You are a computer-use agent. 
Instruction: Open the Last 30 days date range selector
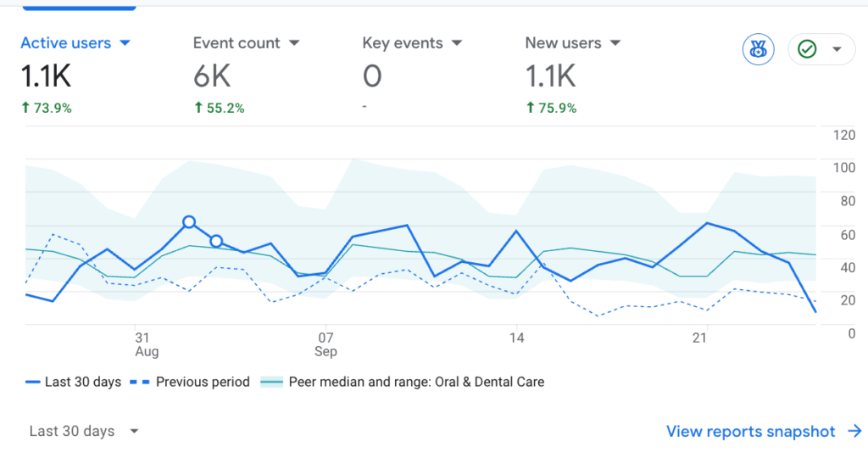(83, 431)
